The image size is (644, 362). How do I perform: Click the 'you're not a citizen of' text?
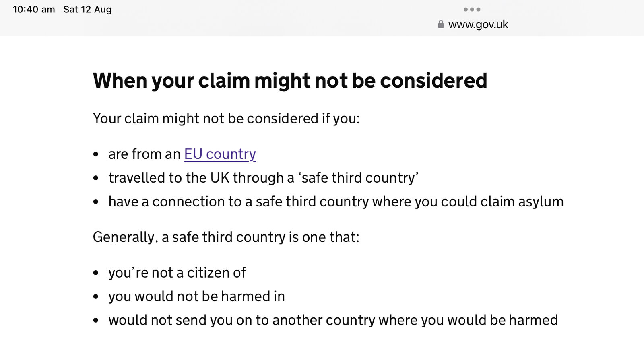(x=177, y=273)
